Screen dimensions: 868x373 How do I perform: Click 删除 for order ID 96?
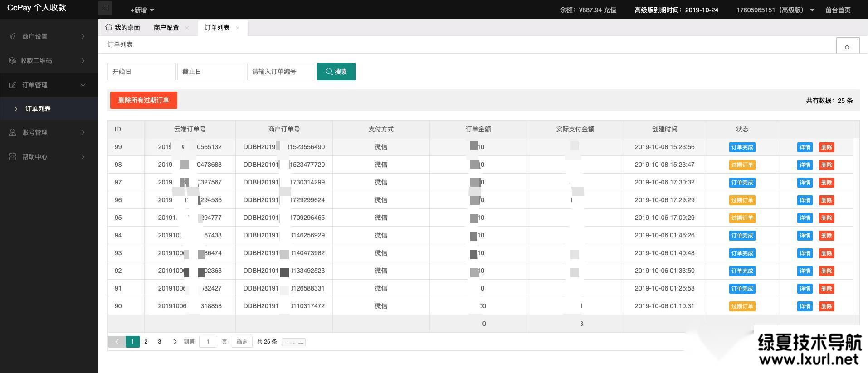827,200
